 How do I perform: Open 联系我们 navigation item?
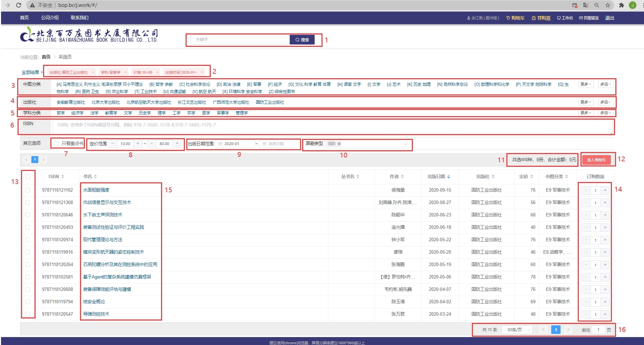(80, 18)
